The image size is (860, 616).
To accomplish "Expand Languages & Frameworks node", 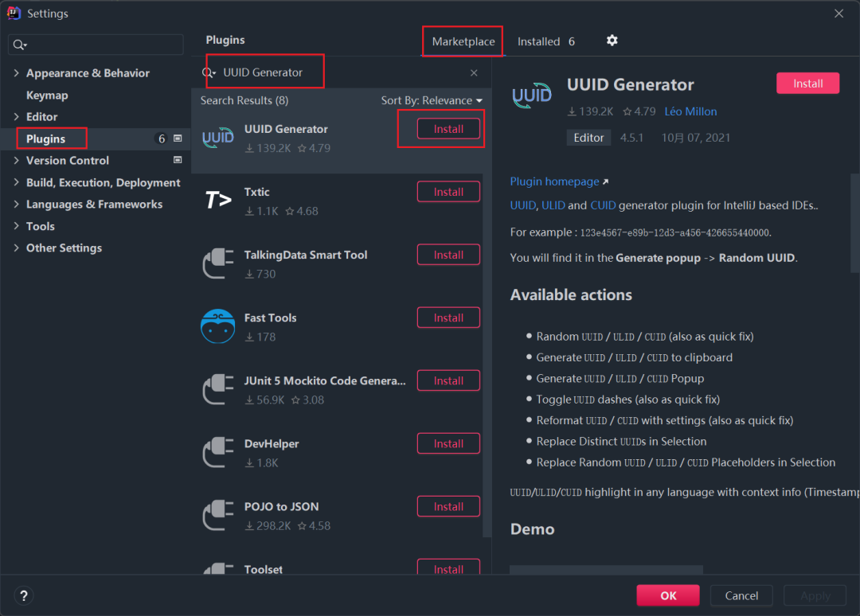I will click(x=16, y=205).
